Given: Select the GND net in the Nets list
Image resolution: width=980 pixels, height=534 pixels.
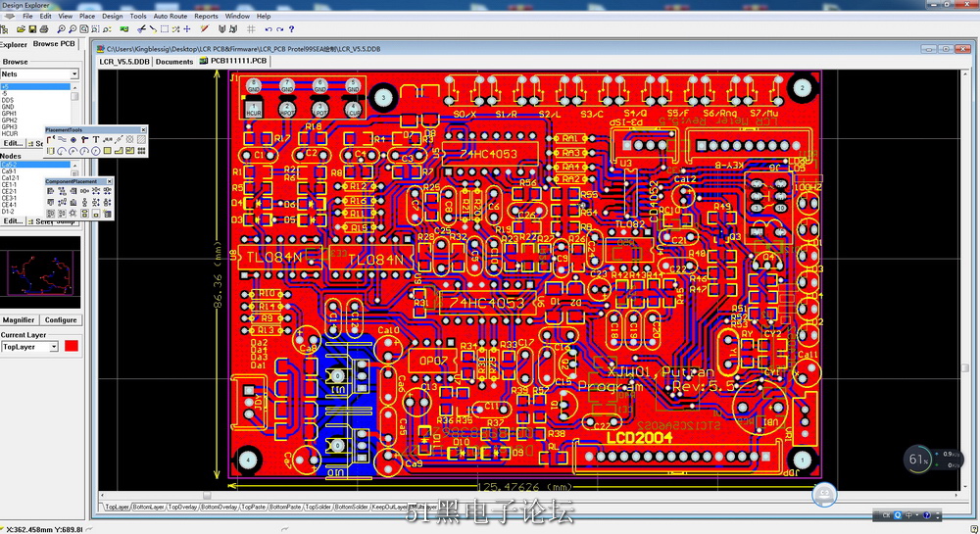Looking at the screenshot, I should click(x=8, y=107).
